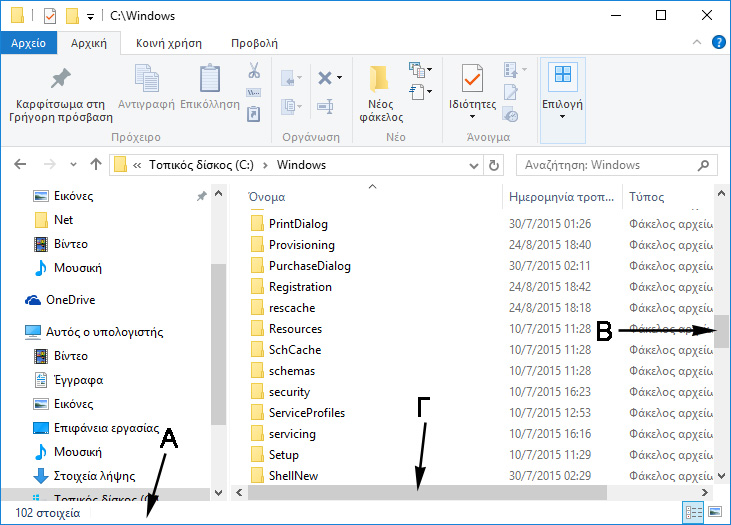Sort by the Όνομα column header

[x=267, y=197]
